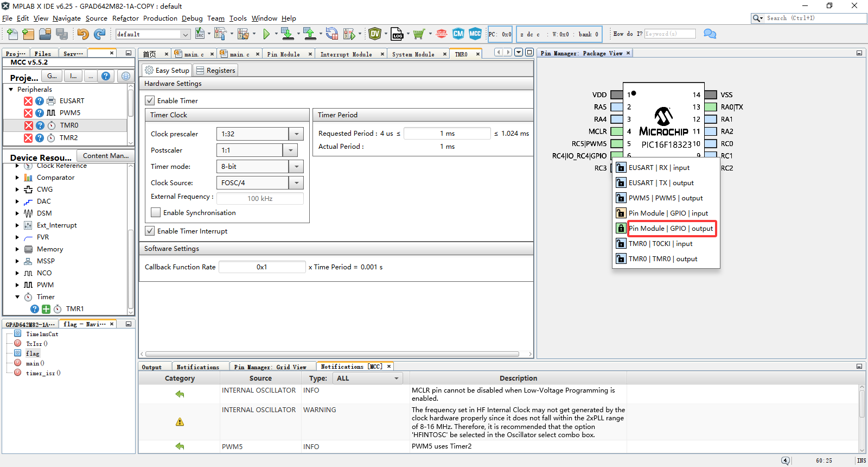This screenshot has height=467, width=868.
Task: Click Read Device Memory upload icon
Action: point(309,34)
